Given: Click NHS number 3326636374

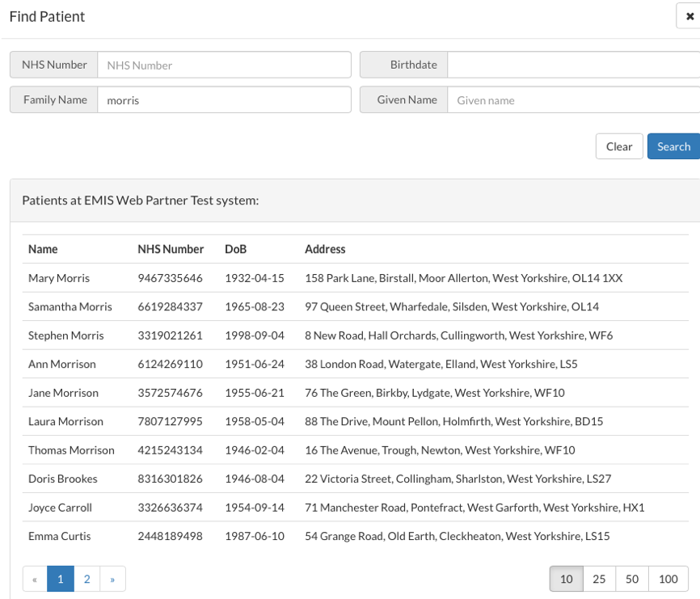Looking at the screenshot, I should click(x=170, y=508).
